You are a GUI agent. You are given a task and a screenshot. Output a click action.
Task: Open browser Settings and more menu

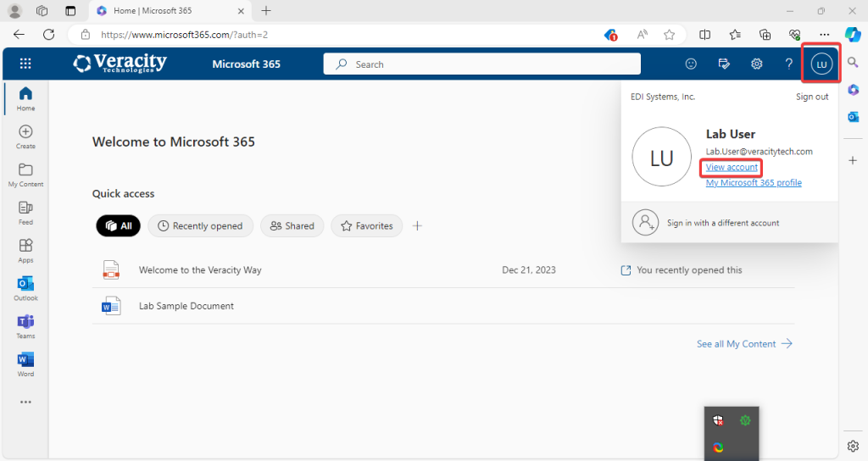click(x=824, y=35)
